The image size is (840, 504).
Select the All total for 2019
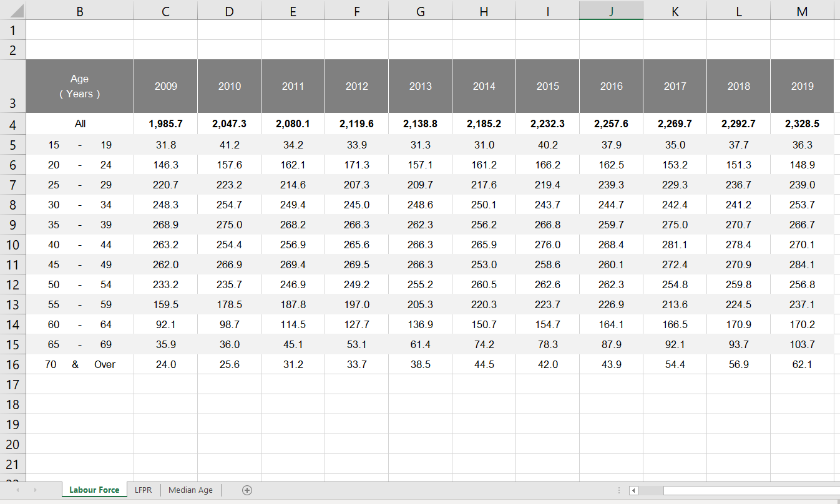(802, 124)
